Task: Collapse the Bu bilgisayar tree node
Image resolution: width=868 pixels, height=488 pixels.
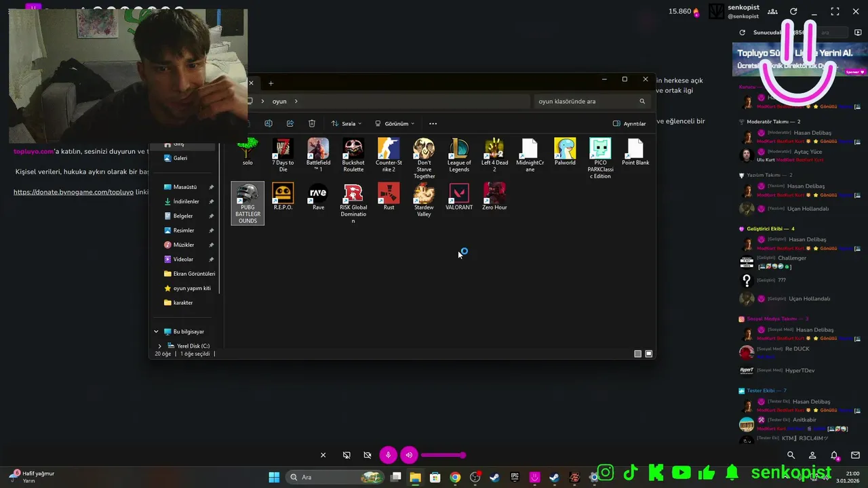Action: click(x=156, y=331)
